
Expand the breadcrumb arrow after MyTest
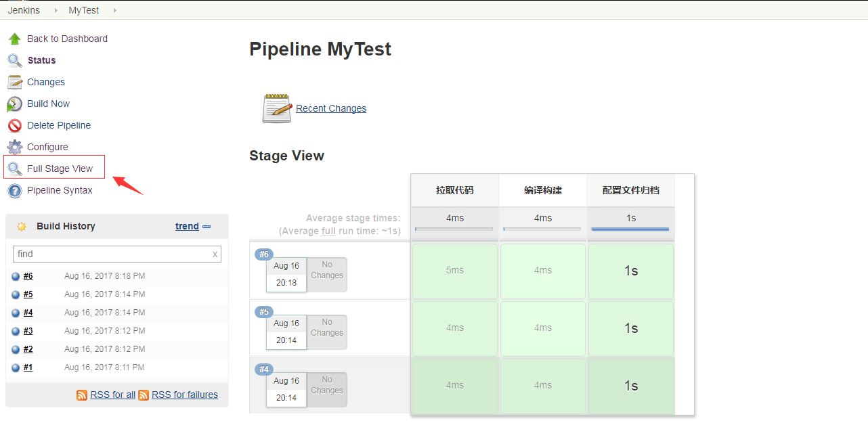(x=114, y=10)
